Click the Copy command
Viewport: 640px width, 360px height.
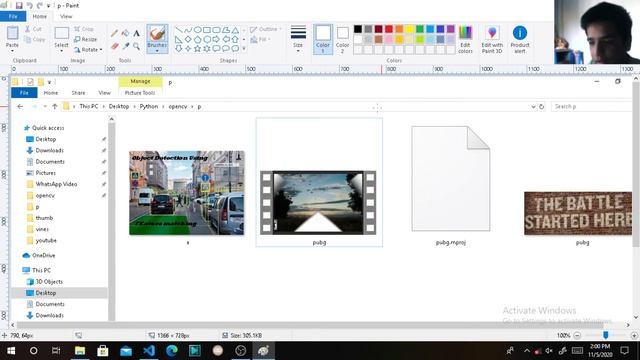pyautogui.click(x=34, y=40)
